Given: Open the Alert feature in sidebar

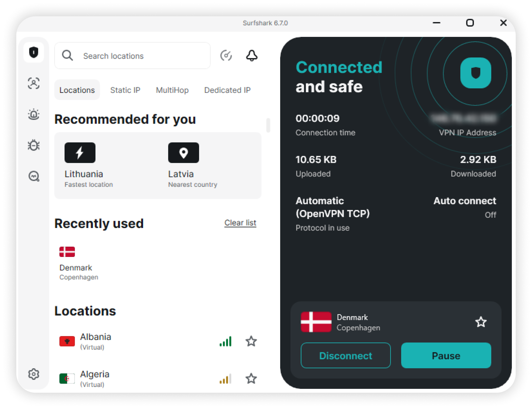Looking at the screenshot, I should pyautogui.click(x=34, y=114).
